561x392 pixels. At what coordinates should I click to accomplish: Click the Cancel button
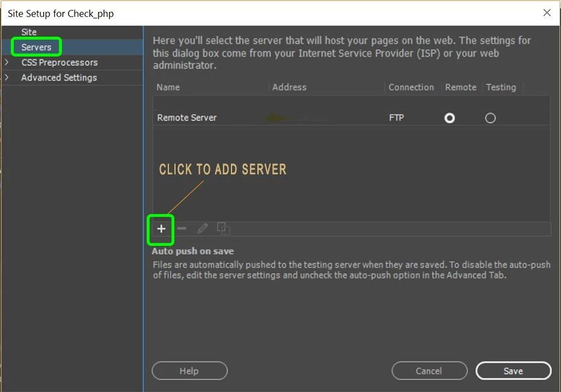click(x=429, y=370)
